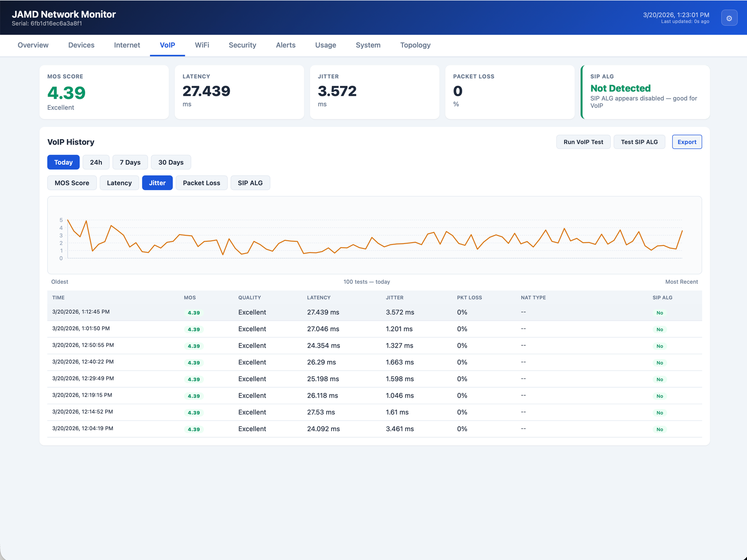Select the 1:12:45 PM test result row

click(x=280, y=312)
